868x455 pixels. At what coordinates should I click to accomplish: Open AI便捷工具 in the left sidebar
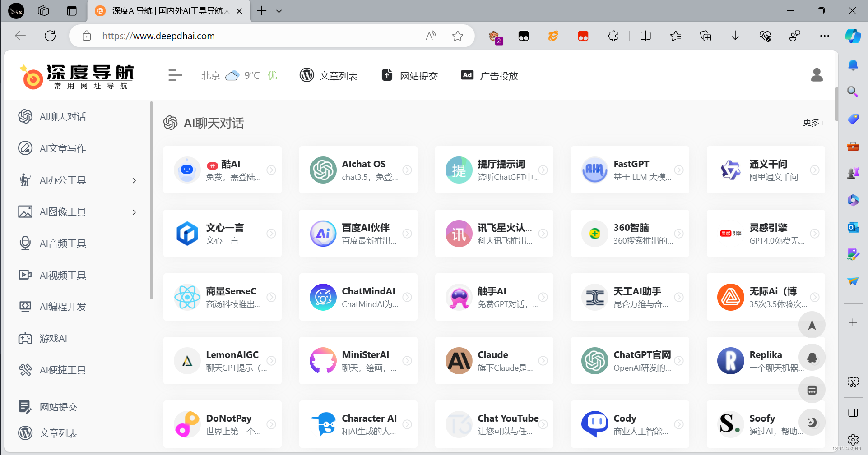pos(63,370)
